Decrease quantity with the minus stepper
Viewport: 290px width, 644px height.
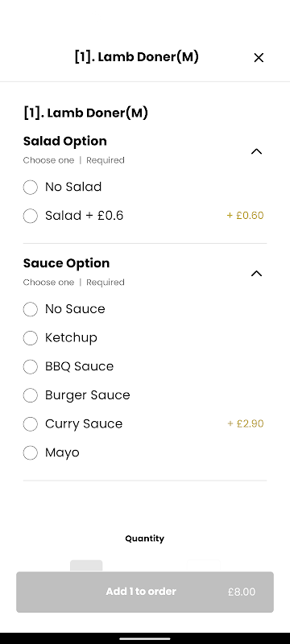86,566
